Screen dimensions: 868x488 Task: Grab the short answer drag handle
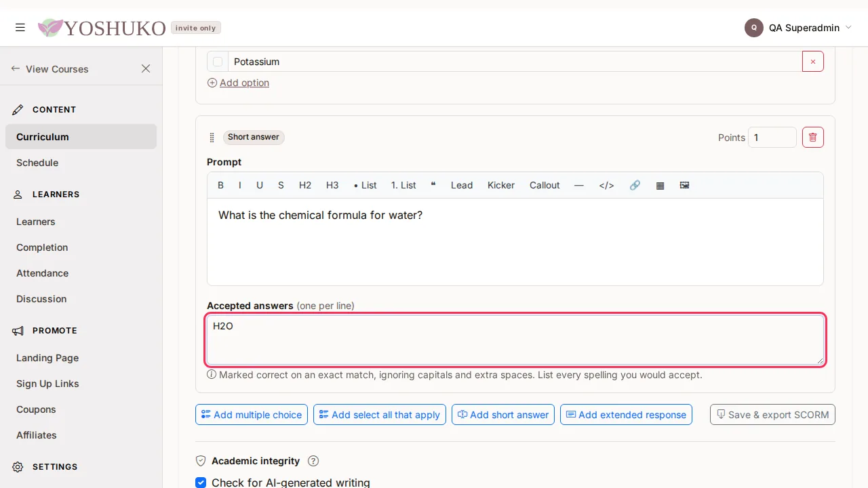point(212,138)
